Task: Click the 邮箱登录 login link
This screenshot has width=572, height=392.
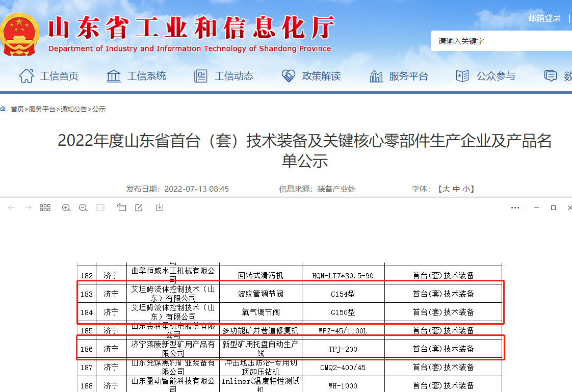Action: coord(544,17)
